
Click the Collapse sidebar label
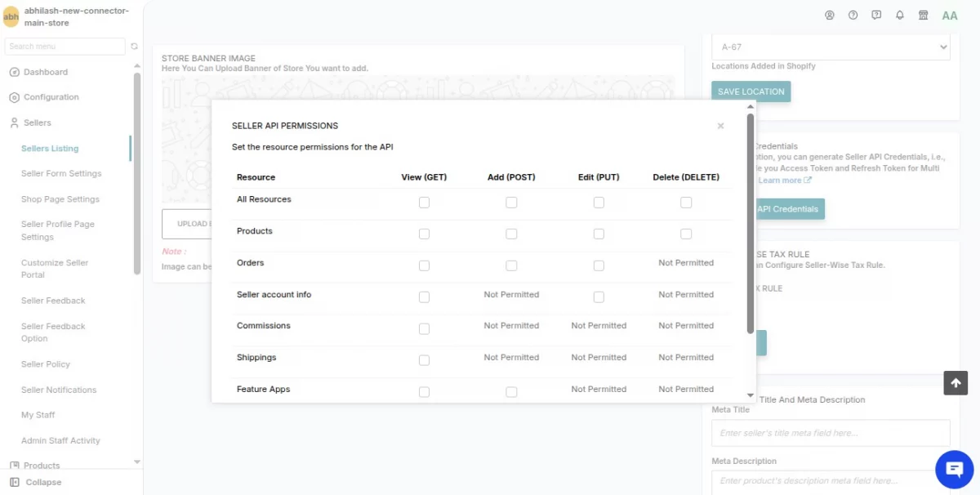(43, 482)
